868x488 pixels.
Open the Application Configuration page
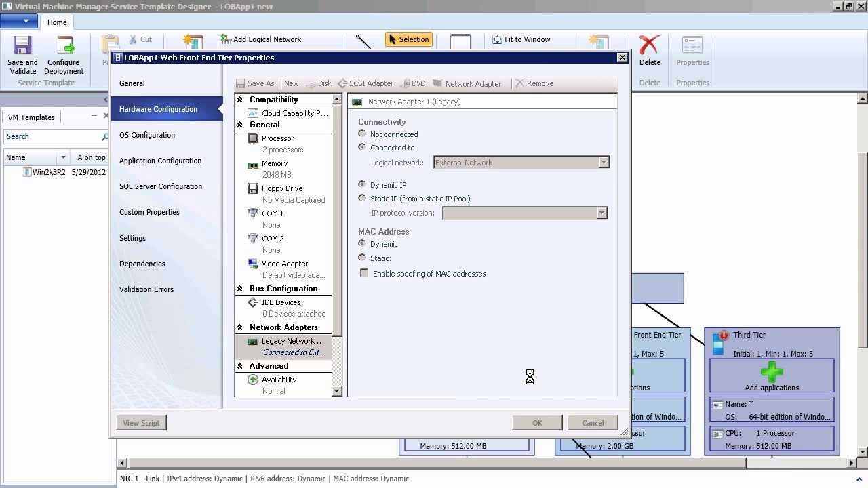[x=166, y=161]
